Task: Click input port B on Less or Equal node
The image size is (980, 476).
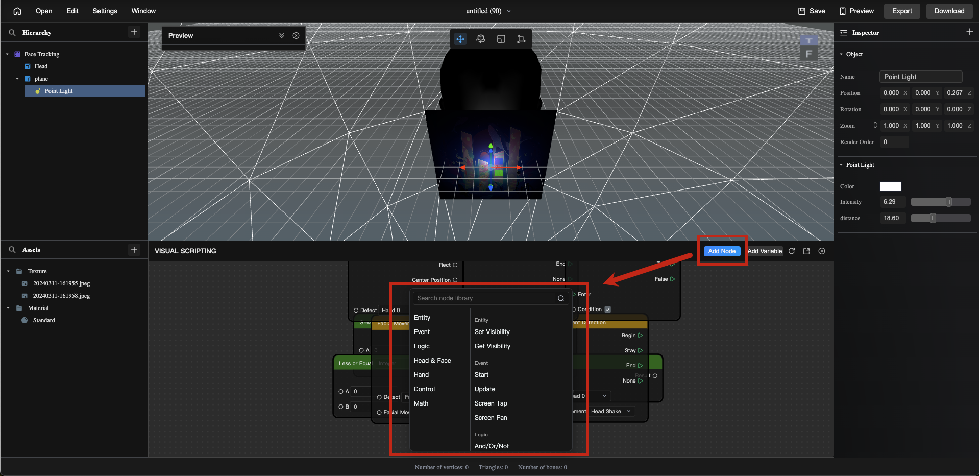Action: (x=341, y=407)
